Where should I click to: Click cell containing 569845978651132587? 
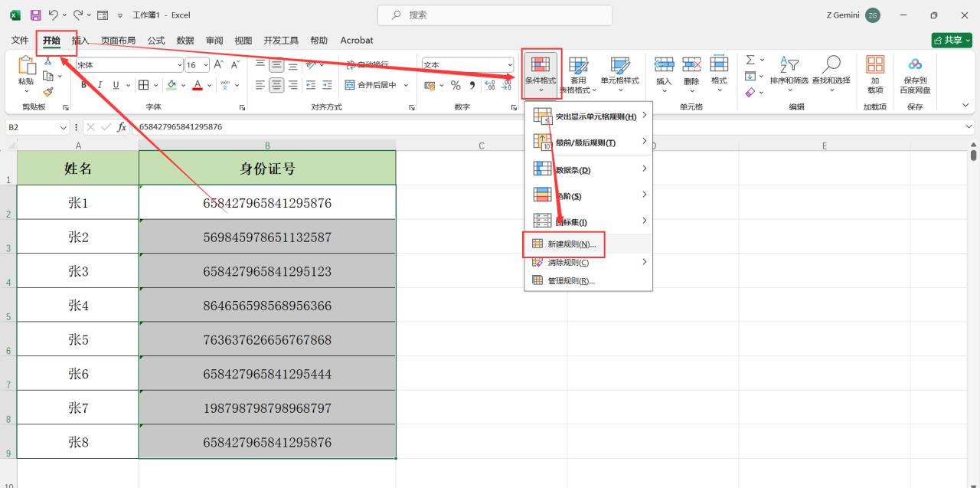pos(267,237)
